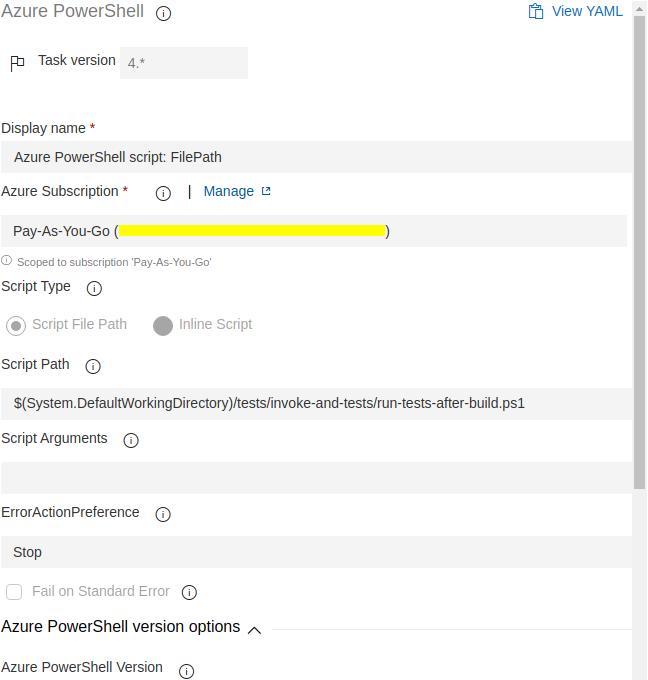
Task: Click the Display name input field
Action: [x=316, y=157]
